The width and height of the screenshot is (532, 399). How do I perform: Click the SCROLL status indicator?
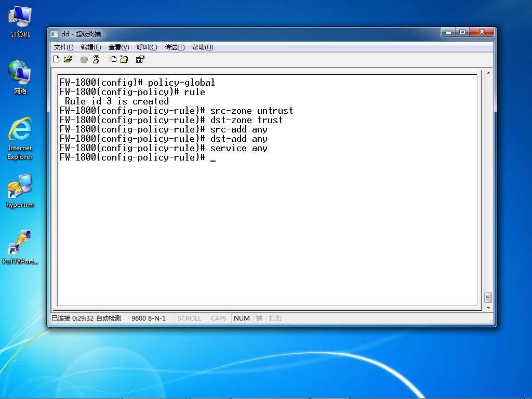coord(189,318)
